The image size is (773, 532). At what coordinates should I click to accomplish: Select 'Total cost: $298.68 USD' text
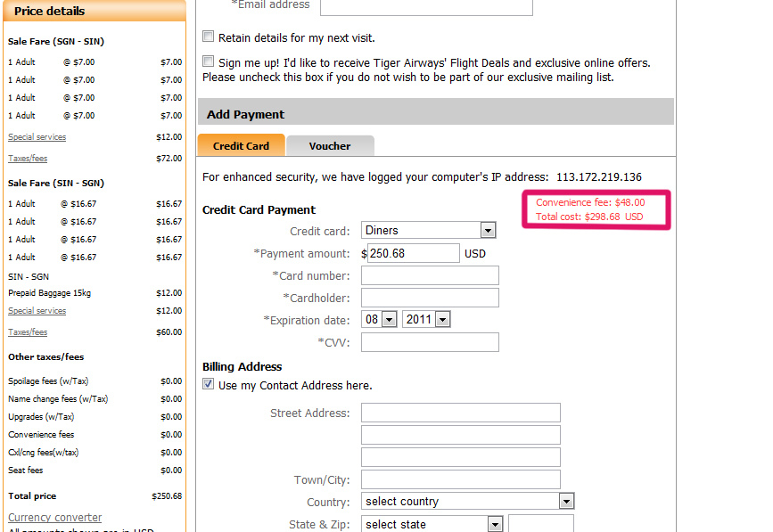pos(589,217)
